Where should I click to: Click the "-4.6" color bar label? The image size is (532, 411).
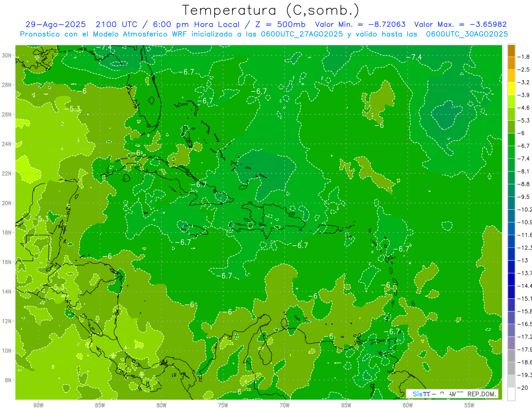click(524, 108)
